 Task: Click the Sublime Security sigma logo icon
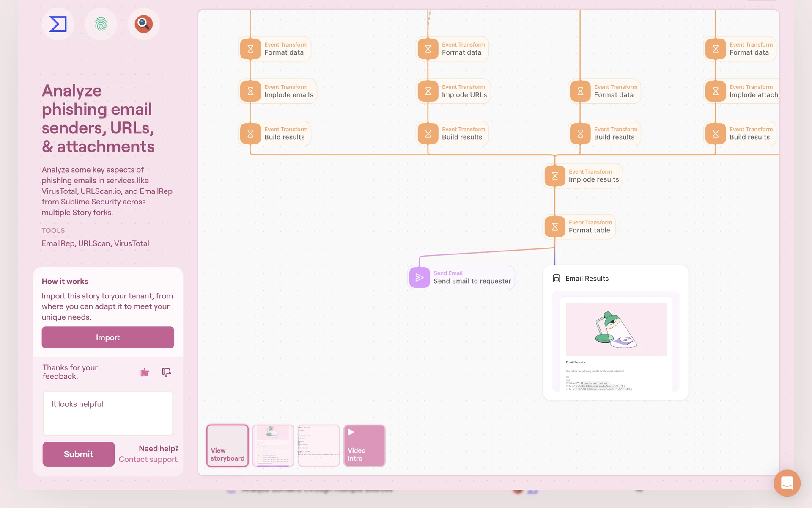pyautogui.click(x=58, y=24)
